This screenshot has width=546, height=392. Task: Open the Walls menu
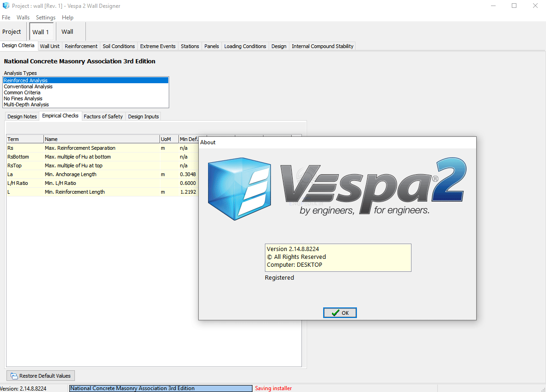(x=23, y=18)
